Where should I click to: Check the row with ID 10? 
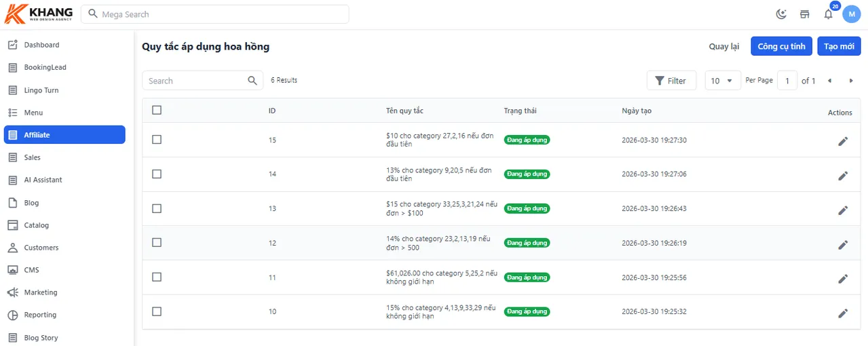click(157, 311)
